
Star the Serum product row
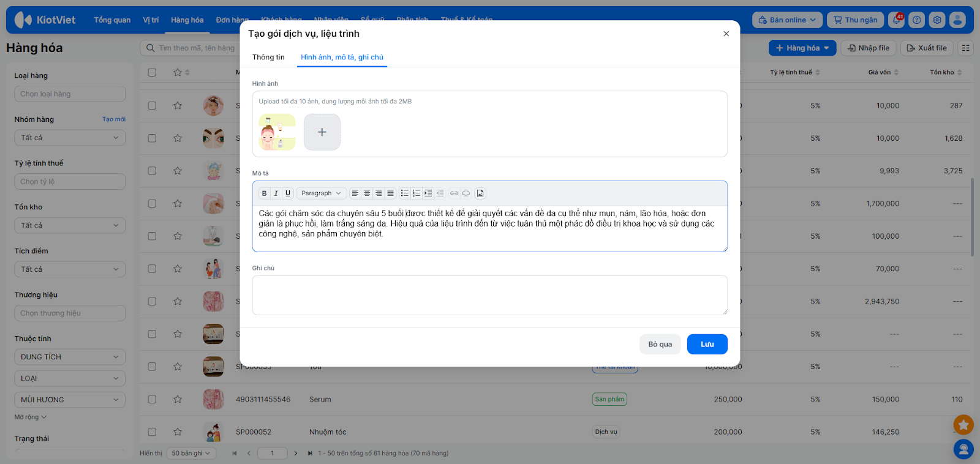point(178,399)
